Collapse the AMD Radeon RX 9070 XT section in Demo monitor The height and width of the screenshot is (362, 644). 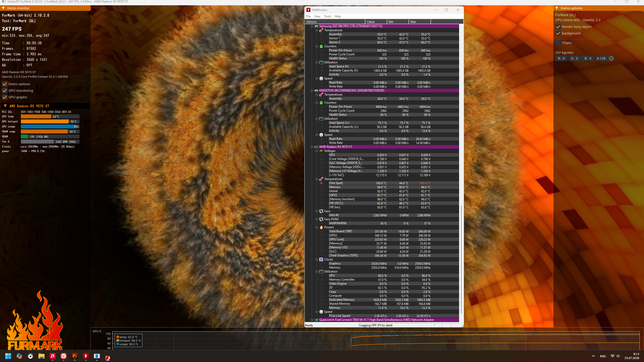pos(5,106)
